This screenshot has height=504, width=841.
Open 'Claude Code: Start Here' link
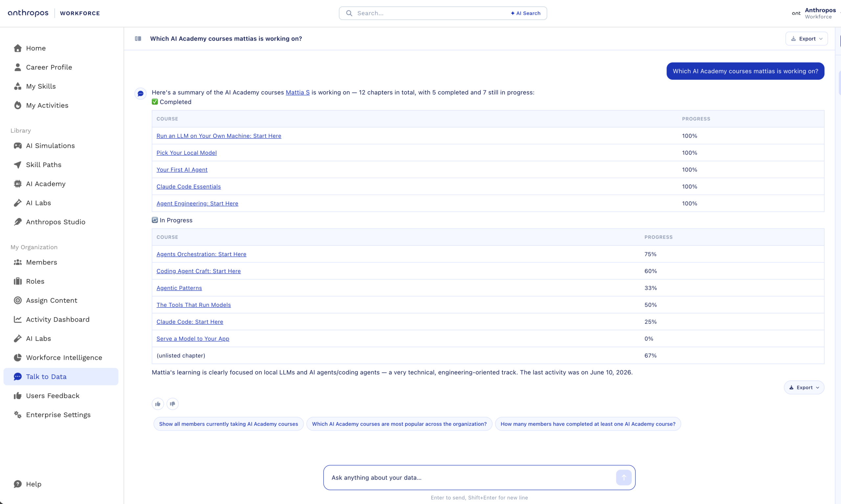click(190, 322)
